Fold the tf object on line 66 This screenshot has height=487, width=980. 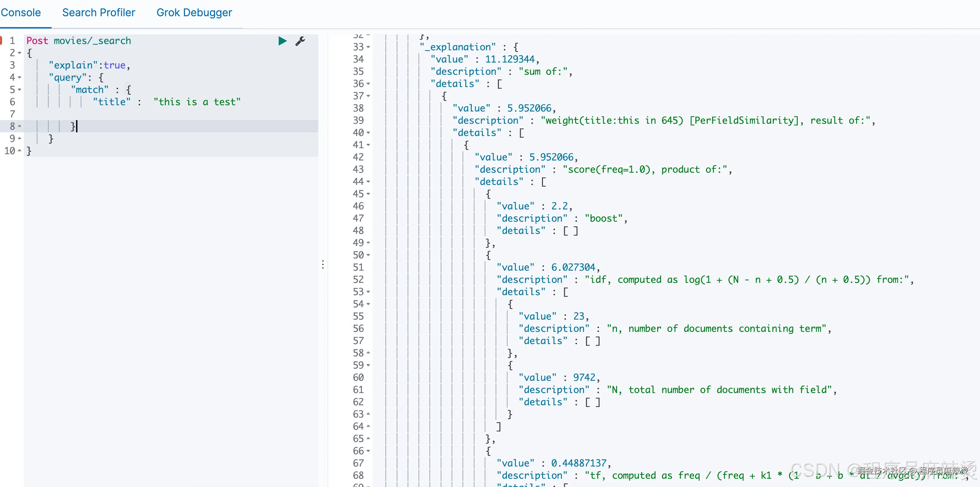tap(368, 451)
